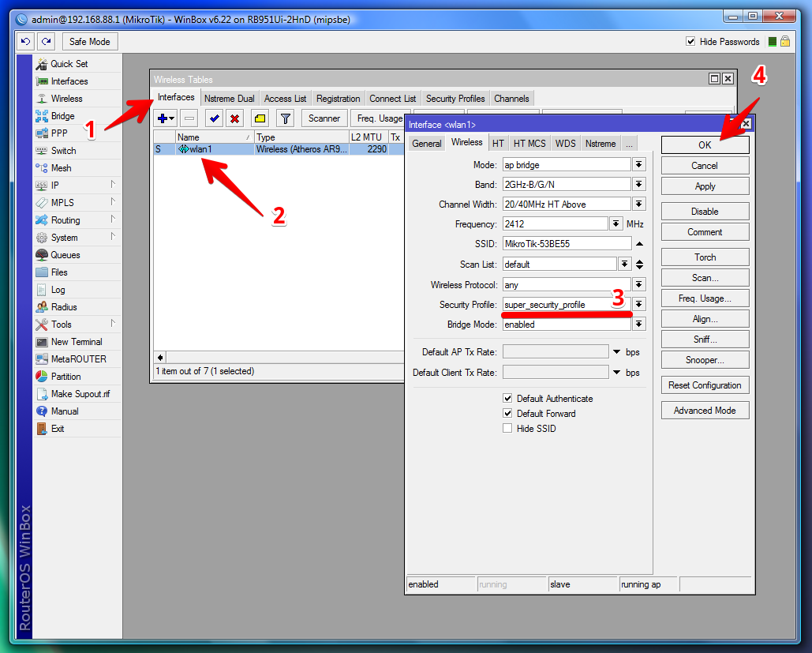Click the padlock icon near Hide Passwords

coord(785,42)
